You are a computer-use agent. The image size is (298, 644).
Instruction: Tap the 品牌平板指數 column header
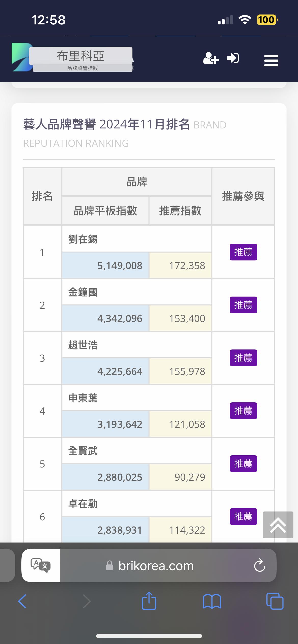pyautogui.click(x=105, y=211)
